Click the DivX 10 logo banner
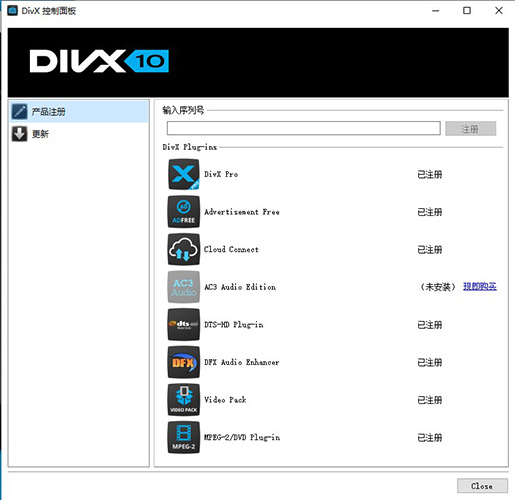This screenshot has width=515, height=500. [x=99, y=61]
